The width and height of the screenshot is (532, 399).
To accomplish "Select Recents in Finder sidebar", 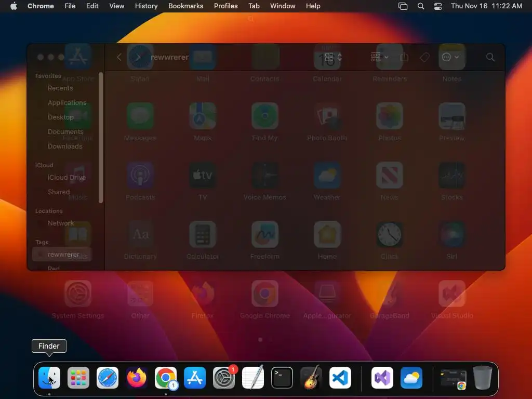I will coord(60,88).
